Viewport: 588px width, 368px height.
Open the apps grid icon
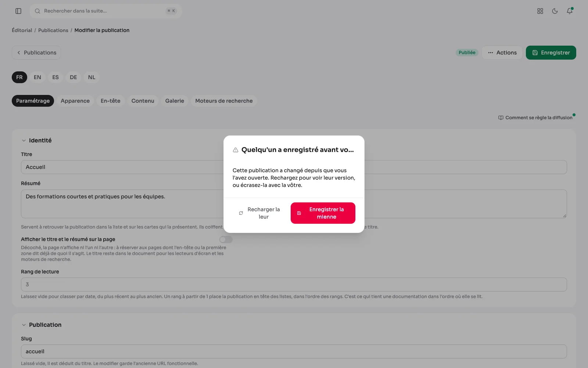tap(540, 11)
